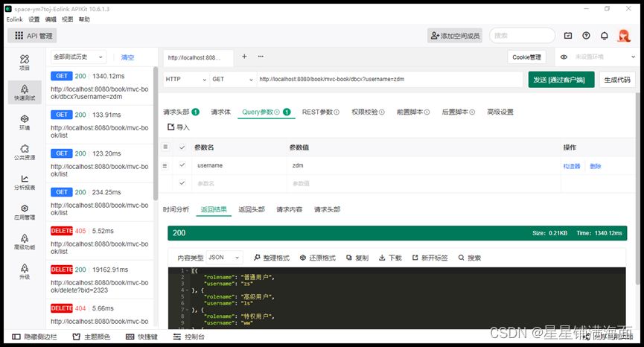Click the drag handle of username row
The image size is (644, 347).
(165, 166)
